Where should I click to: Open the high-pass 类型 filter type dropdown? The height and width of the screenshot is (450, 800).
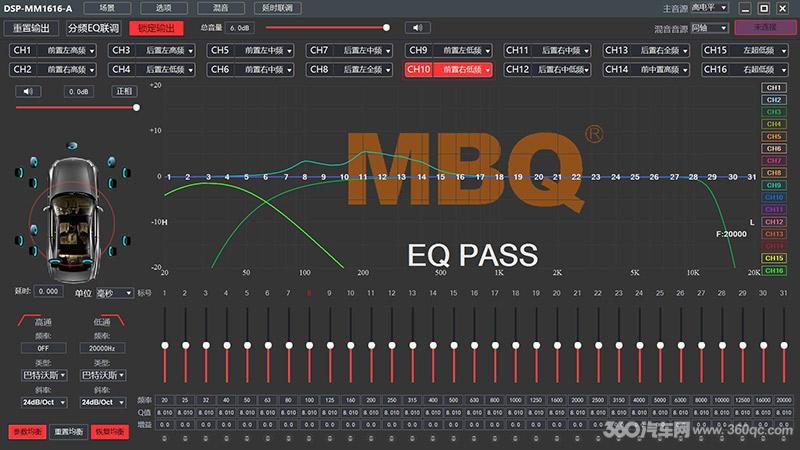[x=44, y=375]
